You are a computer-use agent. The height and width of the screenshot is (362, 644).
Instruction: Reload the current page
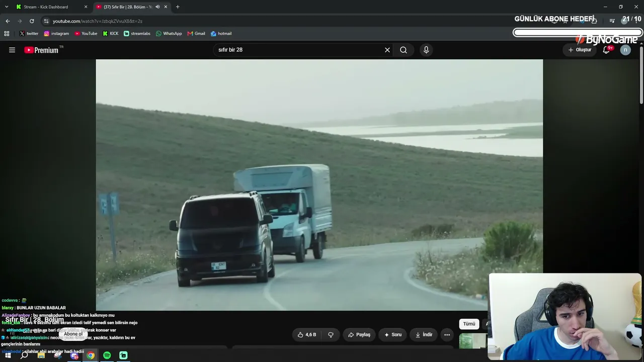[x=32, y=21]
